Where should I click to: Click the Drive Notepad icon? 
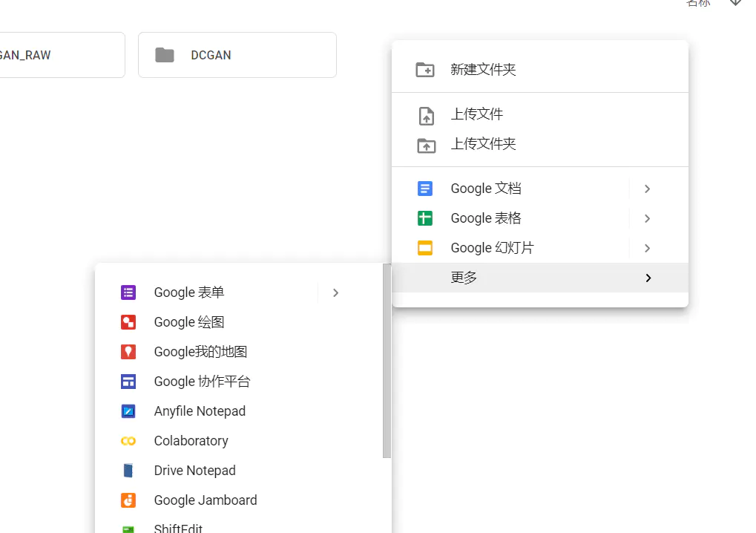(x=128, y=471)
